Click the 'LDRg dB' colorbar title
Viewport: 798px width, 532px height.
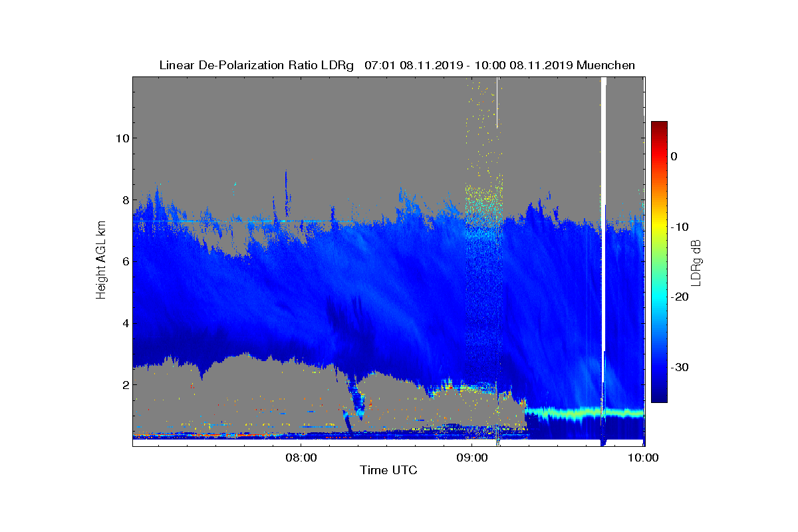click(x=696, y=262)
